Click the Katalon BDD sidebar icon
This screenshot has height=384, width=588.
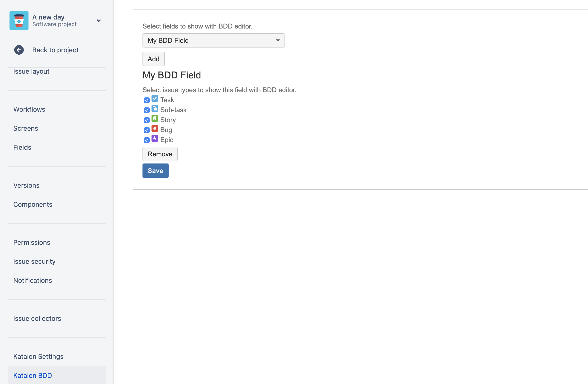click(x=33, y=375)
